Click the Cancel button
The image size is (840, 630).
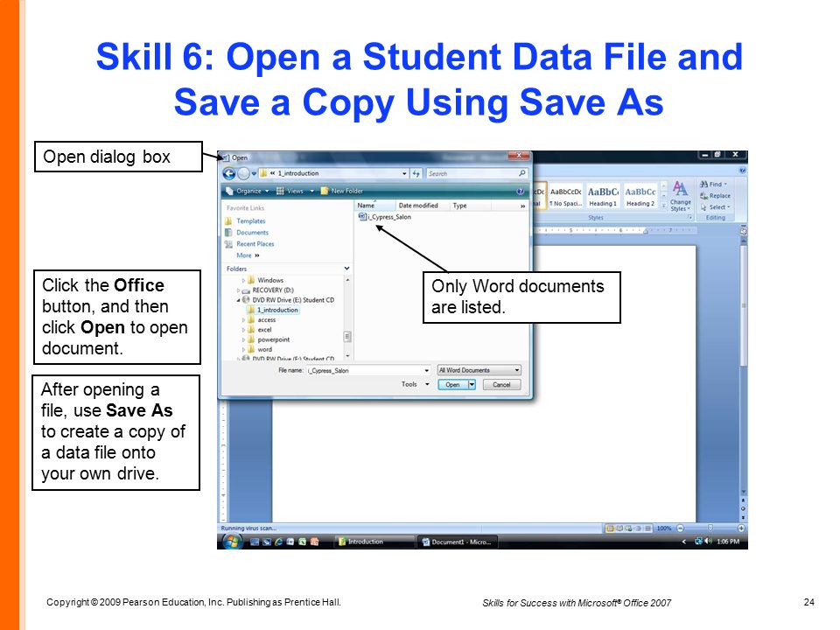[x=501, y=385]
